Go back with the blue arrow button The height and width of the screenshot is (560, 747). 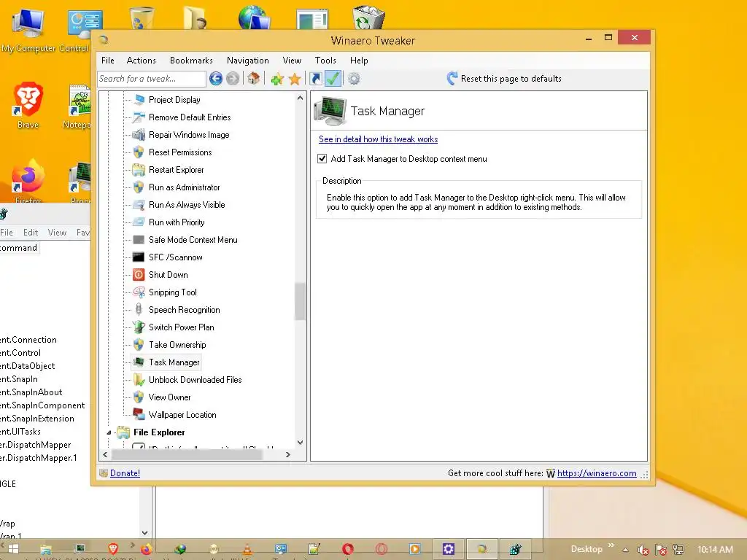(x=216, y=79)
